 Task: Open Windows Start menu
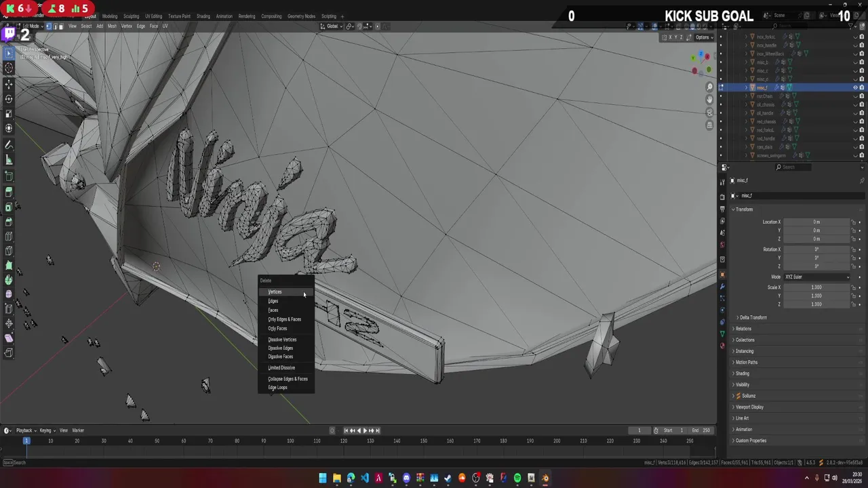323,478
